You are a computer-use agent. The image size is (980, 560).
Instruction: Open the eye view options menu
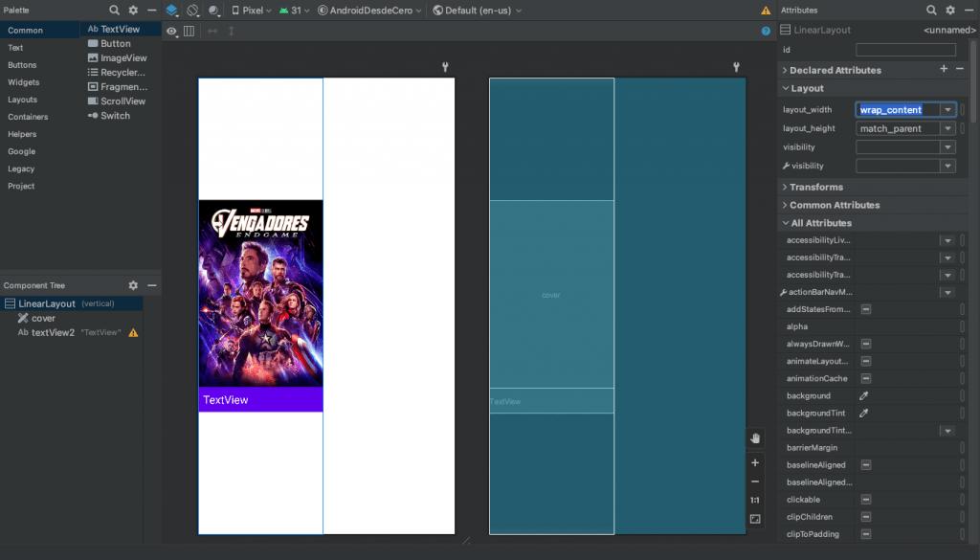coord(172,32)
